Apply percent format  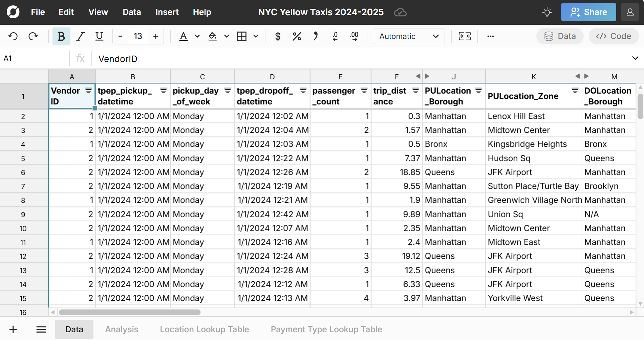point(297,36)
